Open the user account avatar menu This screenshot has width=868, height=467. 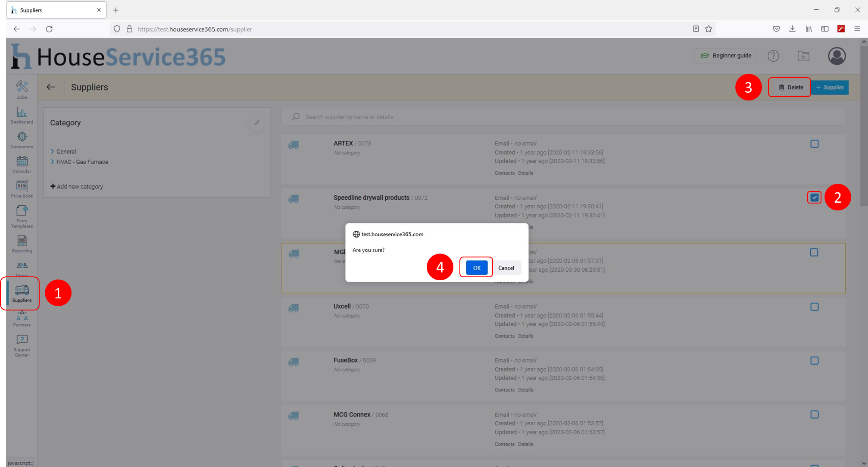pos(837,56)
